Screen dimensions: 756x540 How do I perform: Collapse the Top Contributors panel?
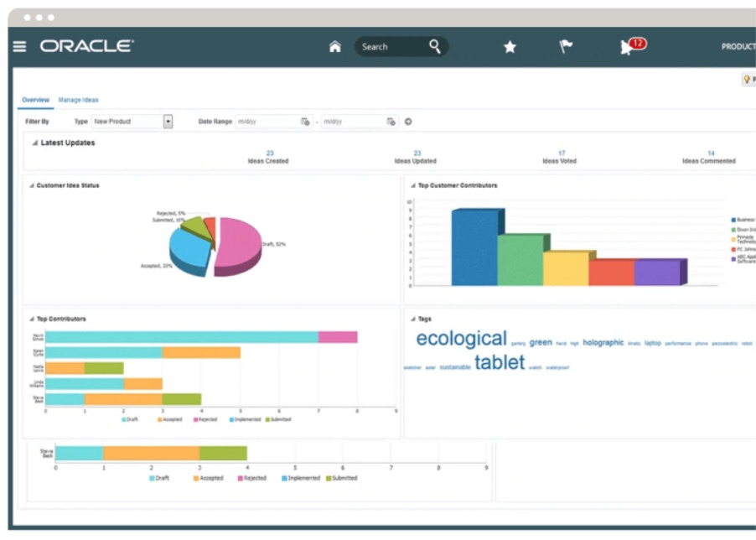tap(31, 319)
